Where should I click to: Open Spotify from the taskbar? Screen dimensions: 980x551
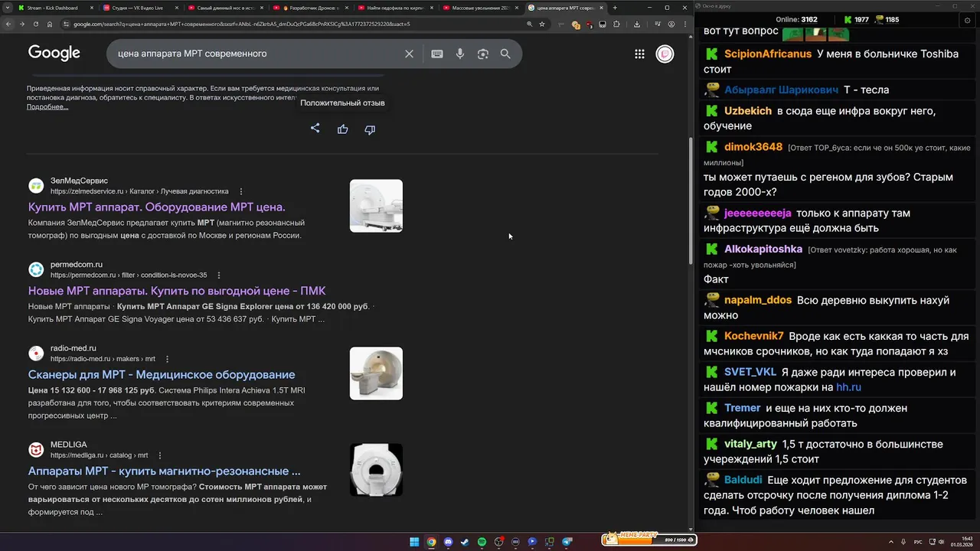(482, 542)
